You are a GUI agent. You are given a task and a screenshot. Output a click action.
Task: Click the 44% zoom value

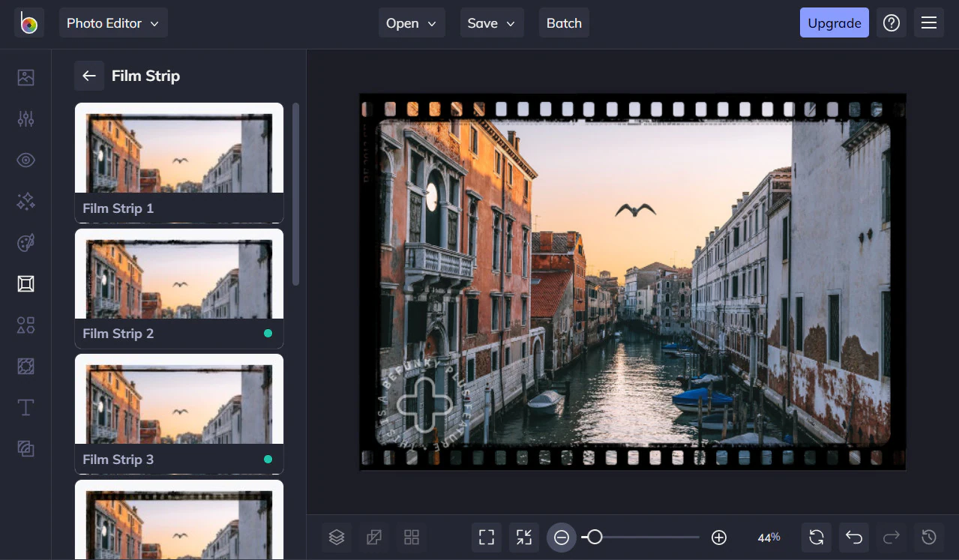769,537
